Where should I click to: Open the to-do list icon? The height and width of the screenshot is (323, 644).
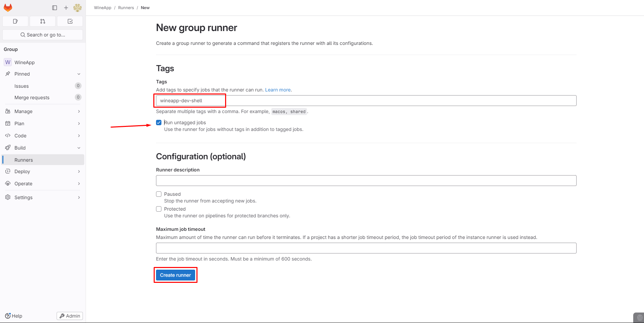tap(70, 21)
